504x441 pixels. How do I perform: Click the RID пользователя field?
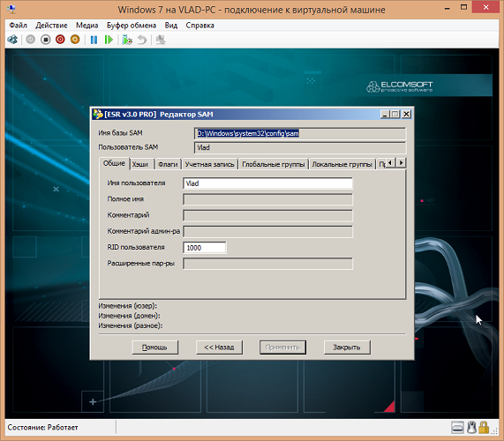205,248
